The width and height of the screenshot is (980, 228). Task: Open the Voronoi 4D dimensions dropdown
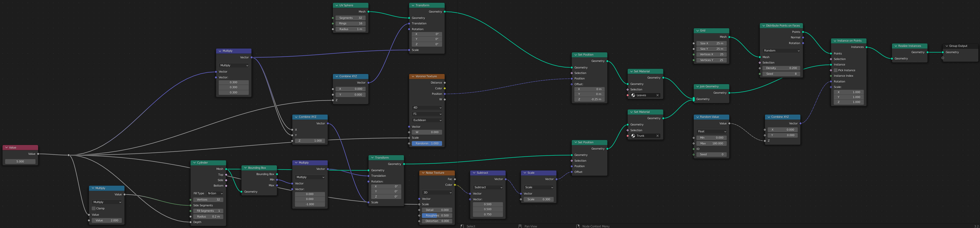[x=427, y=107]
